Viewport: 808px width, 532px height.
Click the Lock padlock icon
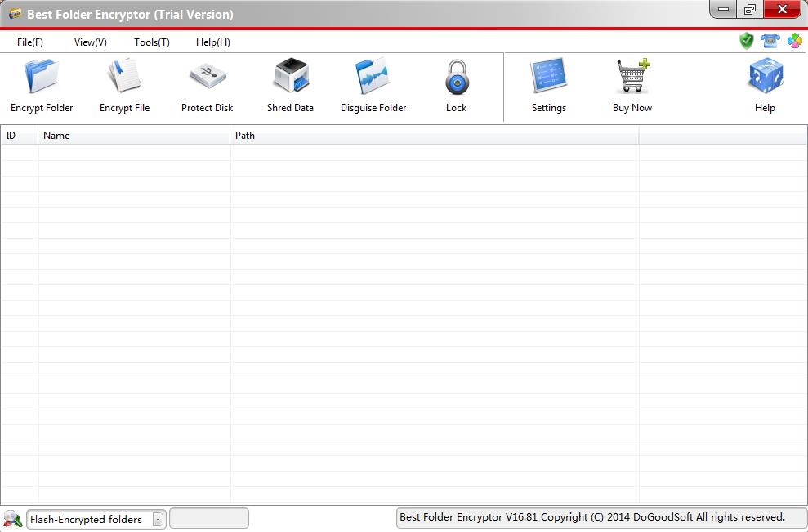click(x=457, y=78)
